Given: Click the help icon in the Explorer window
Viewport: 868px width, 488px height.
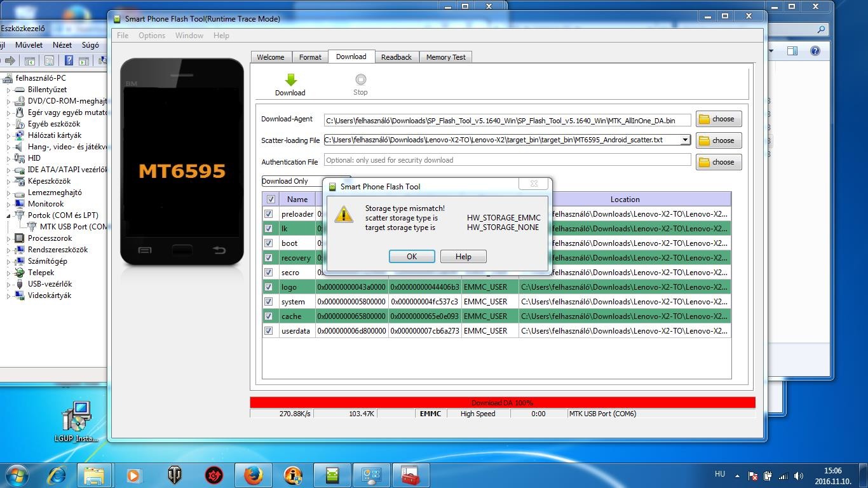Looking at the screenshot, I should (815, 51).
